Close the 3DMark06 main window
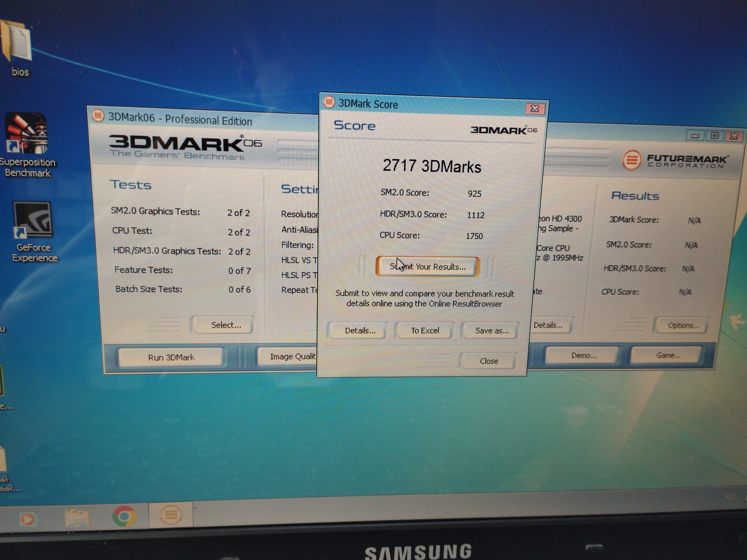Viewport: 747px width, 560px height. [734, 136]
